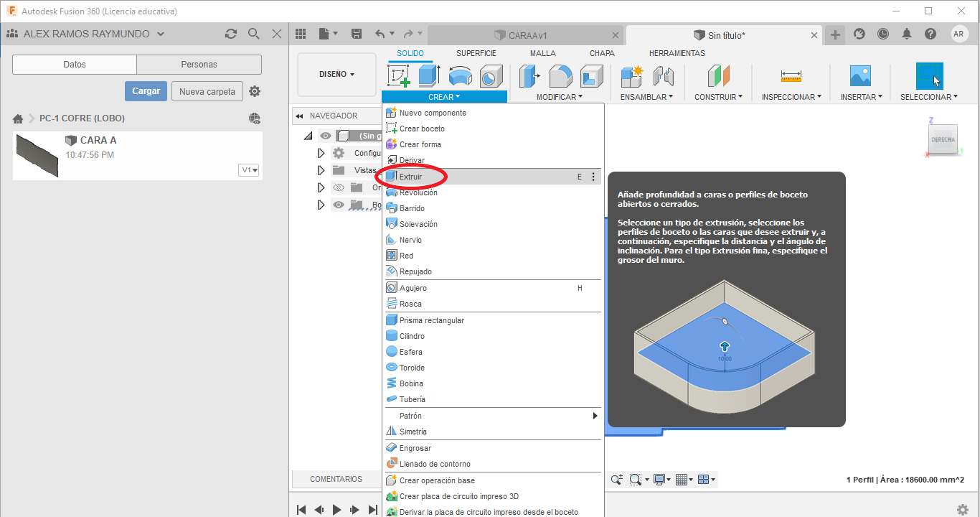The image size is (980, 517).
Task: Hide the Bocetos folder via its eye icon
Action: tap(339, 205)
